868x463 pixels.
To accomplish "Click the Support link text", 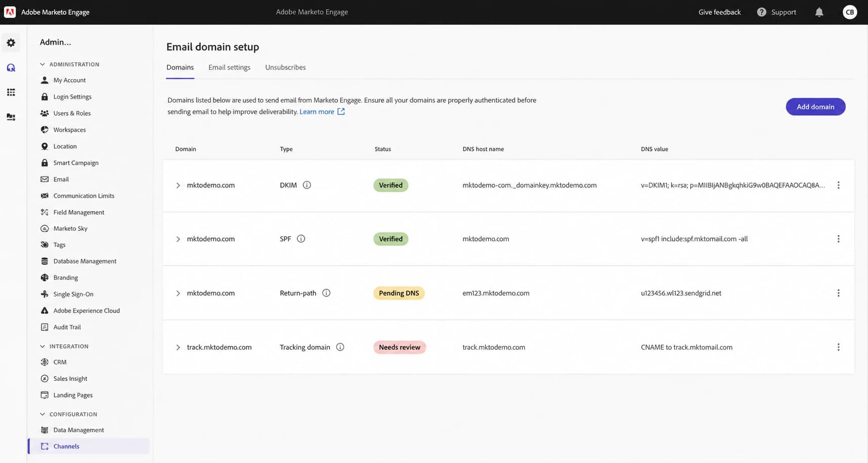I will pos(784,12).
